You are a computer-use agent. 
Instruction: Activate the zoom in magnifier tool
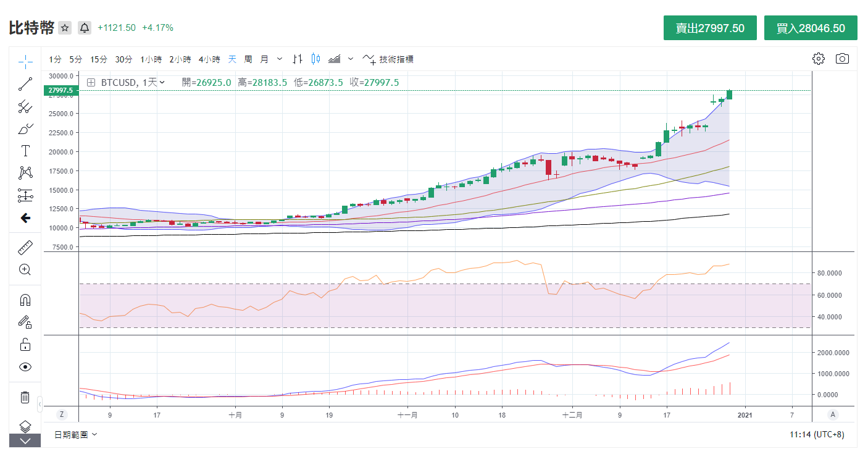click(x=25, y=270)
